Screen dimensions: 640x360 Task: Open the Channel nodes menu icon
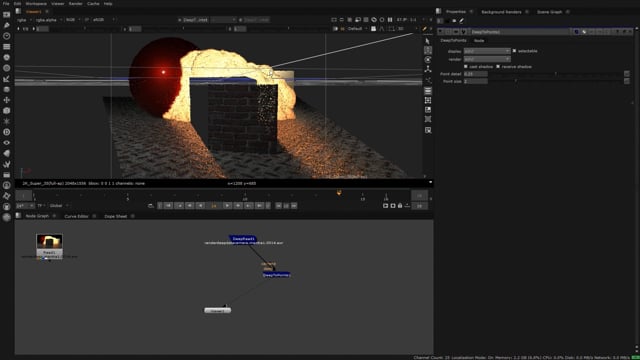pyautogui.click(x=7, y=47)
